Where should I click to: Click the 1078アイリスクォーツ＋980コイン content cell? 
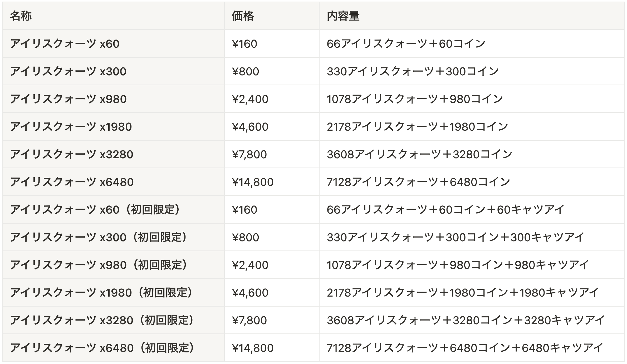[x=415, y=99]
